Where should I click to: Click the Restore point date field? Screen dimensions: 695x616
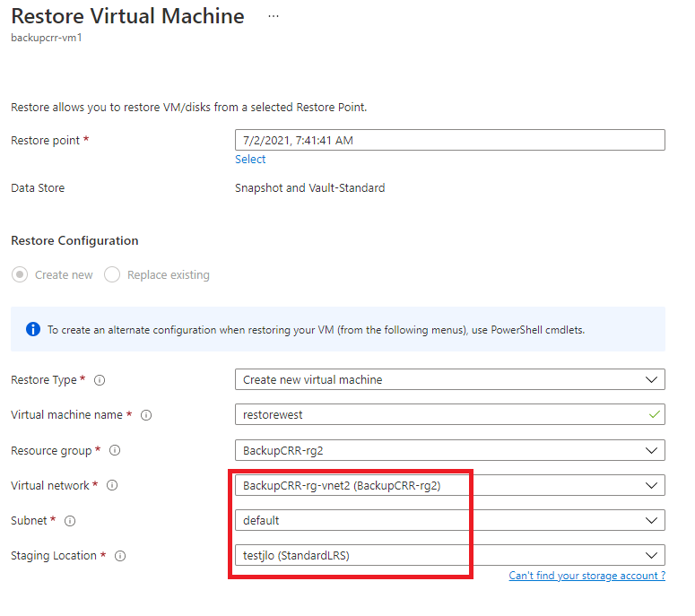(x=450, y=140)
